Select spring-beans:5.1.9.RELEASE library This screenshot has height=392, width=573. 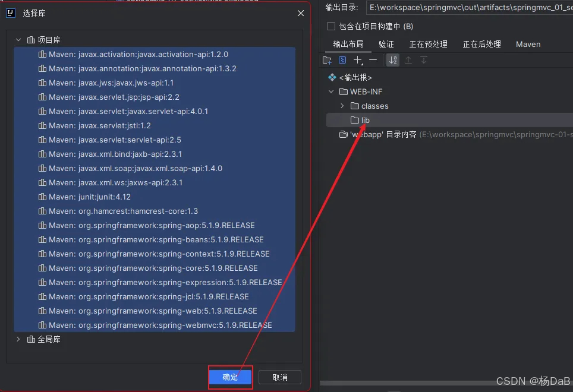(x=154, y=239)
